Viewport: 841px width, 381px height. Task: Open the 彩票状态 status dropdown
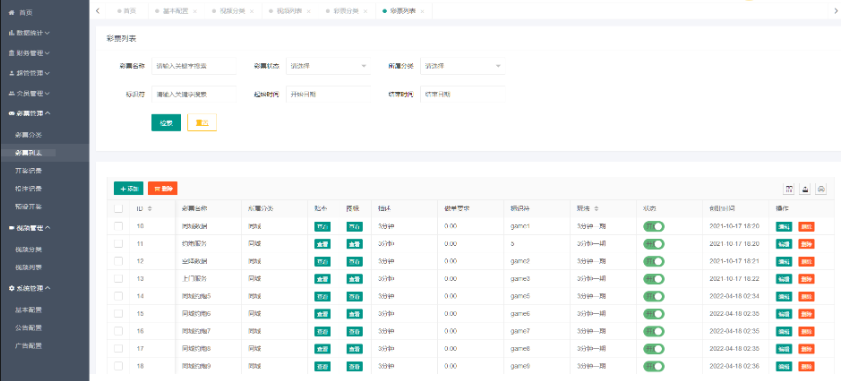pyautogui.click(x=328, y=65)
